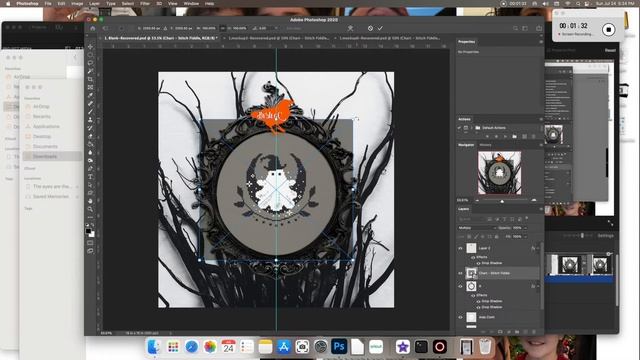Toggle Default Actions checkmark on/off
640x360 pixels.
pyautogui.click(x=460, y=128)
